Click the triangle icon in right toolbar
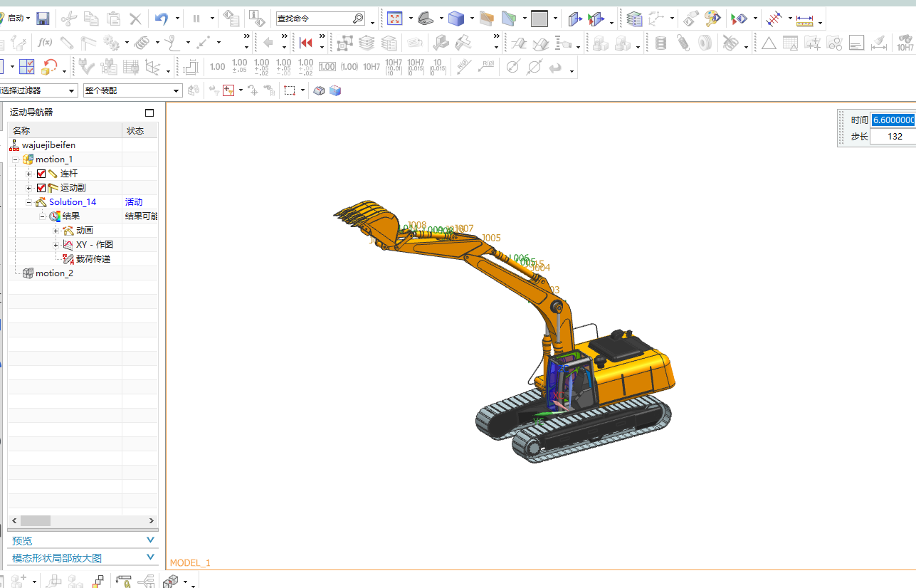 coord(769,43)
